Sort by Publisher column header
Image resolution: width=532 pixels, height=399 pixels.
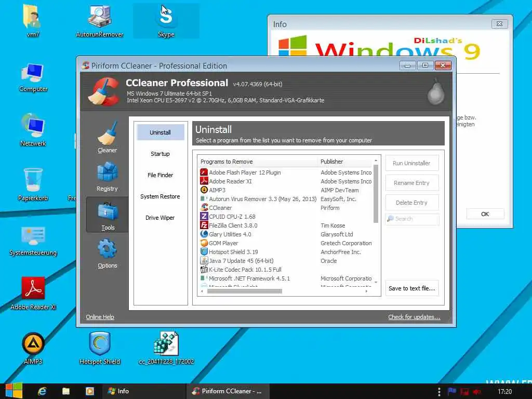coord(345,162)
